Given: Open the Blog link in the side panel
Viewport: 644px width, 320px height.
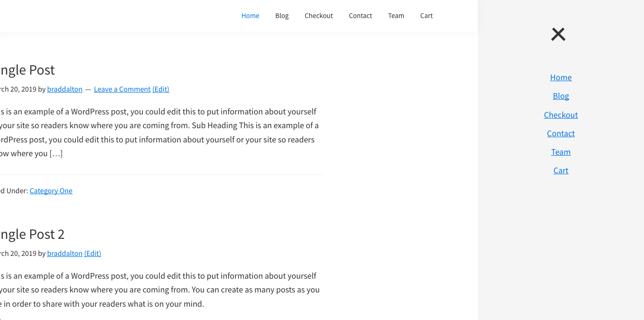Looking at the screenshot, I should 560,96.
